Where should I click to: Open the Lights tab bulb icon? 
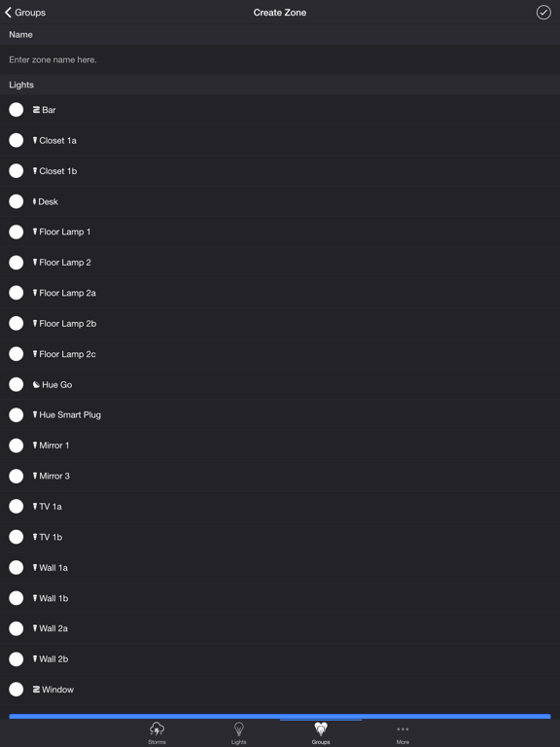(x=238, y=729)
